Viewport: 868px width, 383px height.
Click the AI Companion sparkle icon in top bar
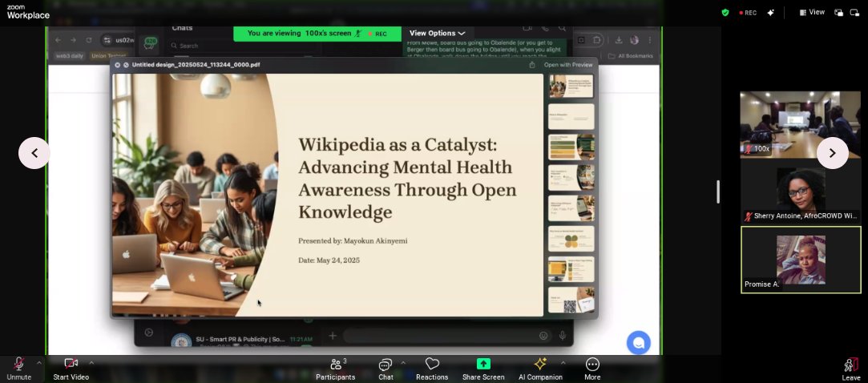770,12
